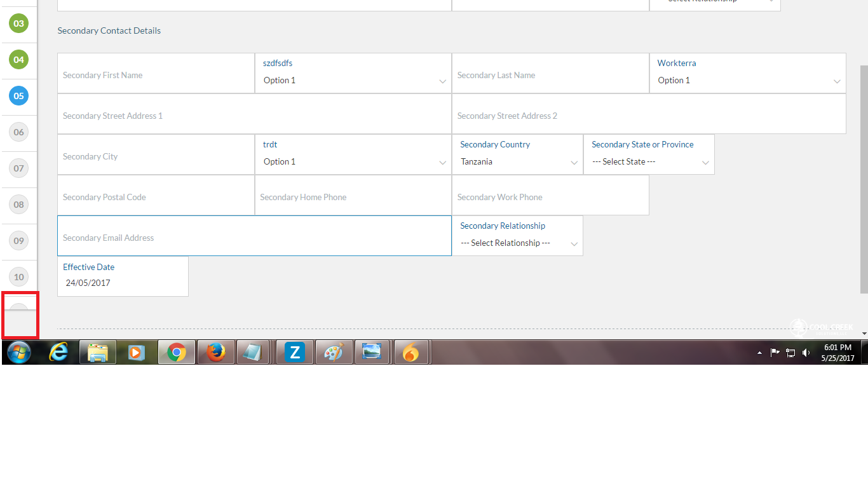Image resolution: width=868 pixels, height=488 pixels.
Task: Select the active step 05 indicator
Action: coord(18,95)
